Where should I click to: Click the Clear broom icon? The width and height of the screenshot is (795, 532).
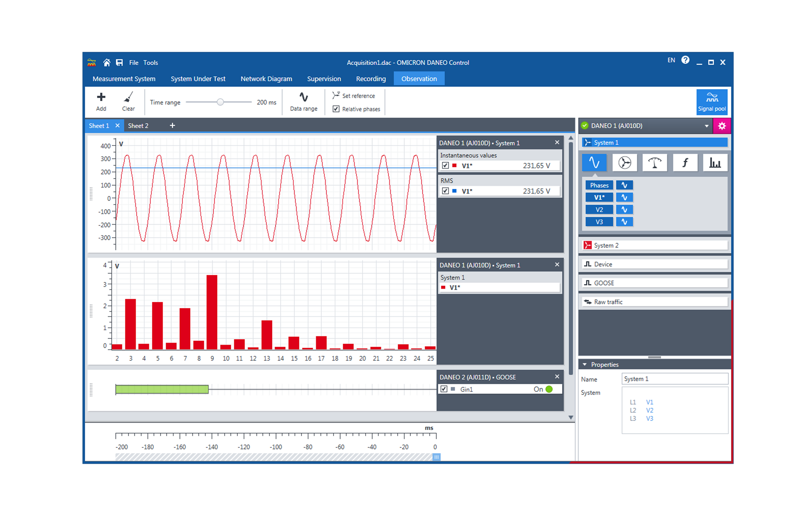128,97
